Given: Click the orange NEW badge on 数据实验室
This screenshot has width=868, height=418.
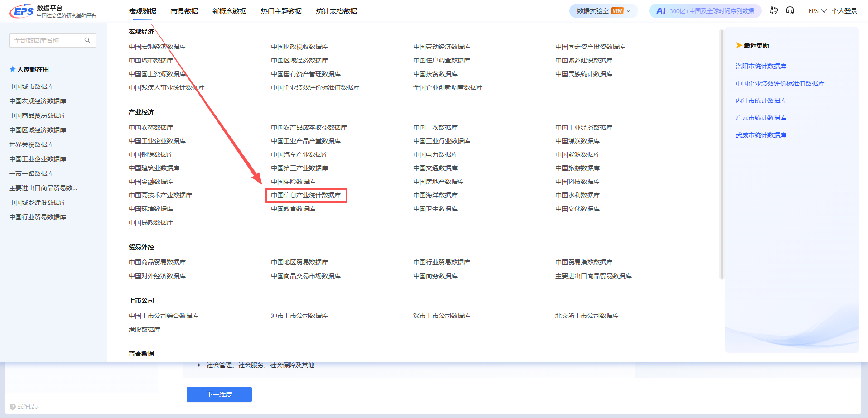Looking at the screenshot, I should (x=617, y=10).
